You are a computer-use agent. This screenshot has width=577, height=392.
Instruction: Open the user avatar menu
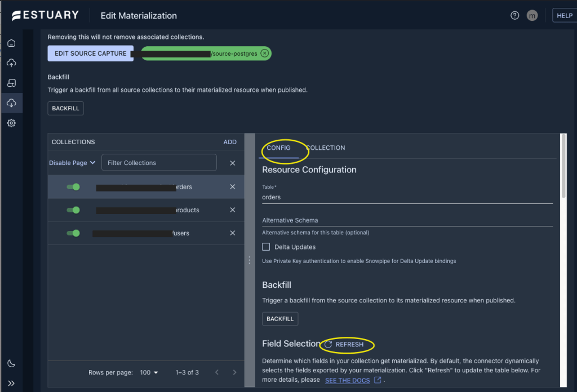pos(532,16)
